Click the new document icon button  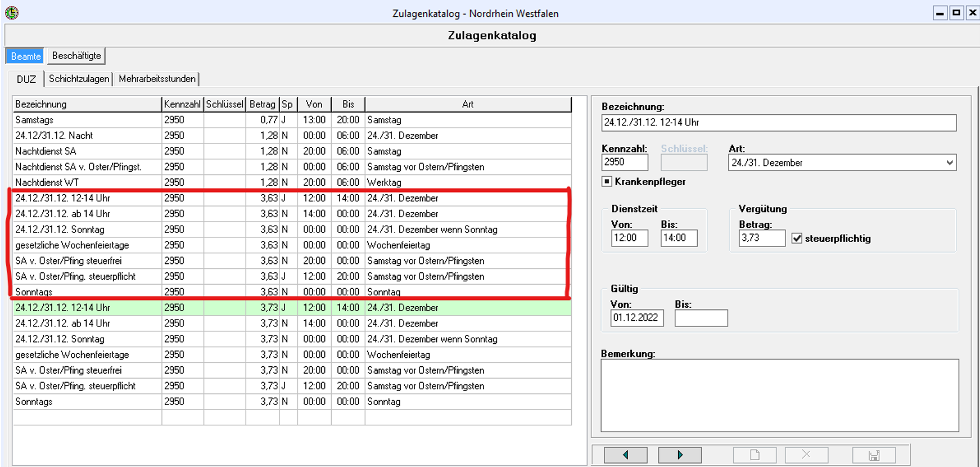pos(755,455)
